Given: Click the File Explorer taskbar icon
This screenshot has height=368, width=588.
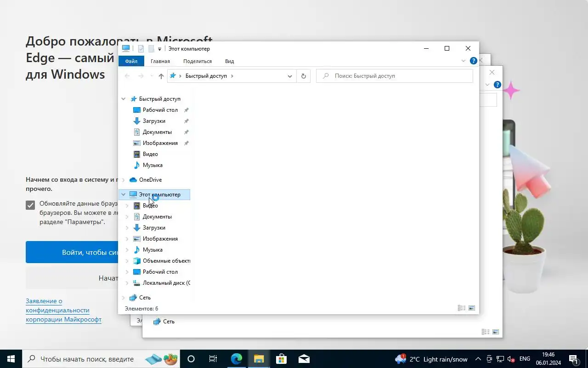Looking at the screenshot, I should click(259, 359).
